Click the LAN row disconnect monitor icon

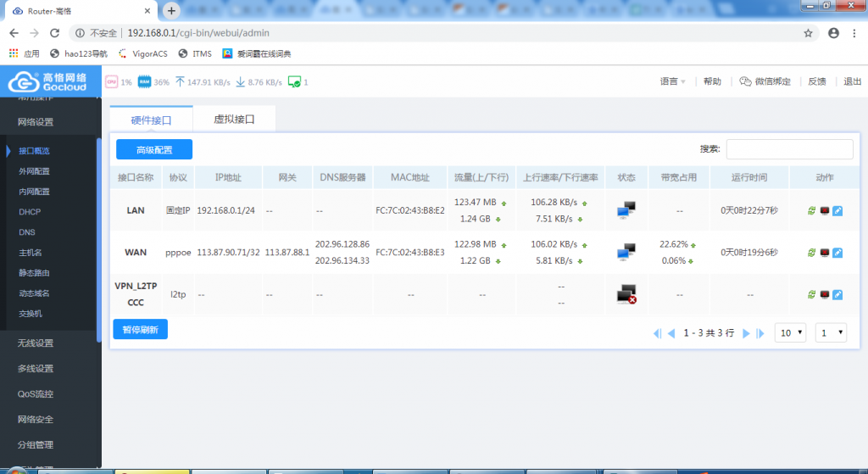point(824,210)
